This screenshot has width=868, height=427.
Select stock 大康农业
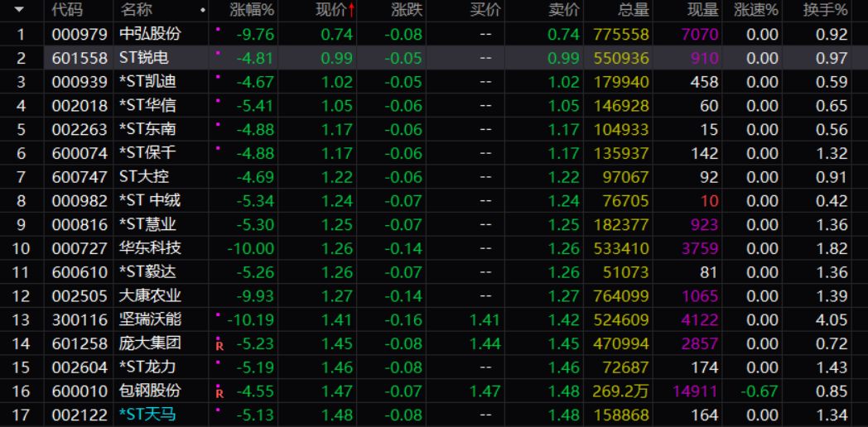pyautogui.click(x=150, y=296)
